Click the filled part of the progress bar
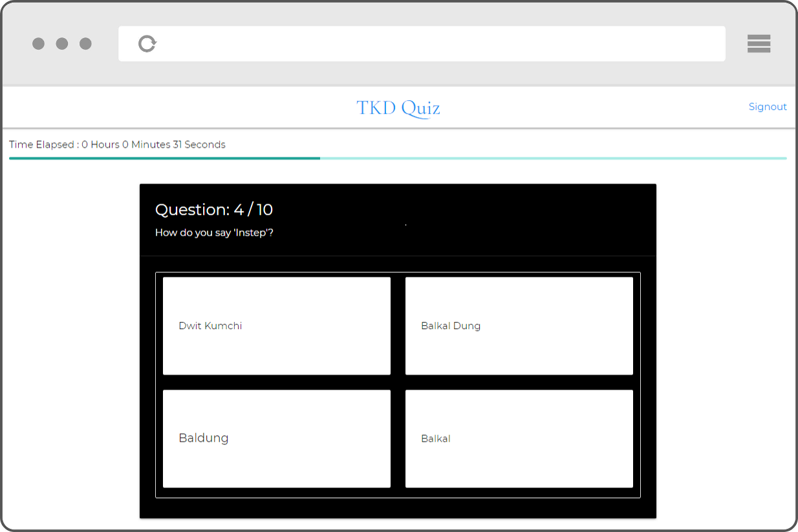Screen dimensions: 798x532 pos(164,158)
